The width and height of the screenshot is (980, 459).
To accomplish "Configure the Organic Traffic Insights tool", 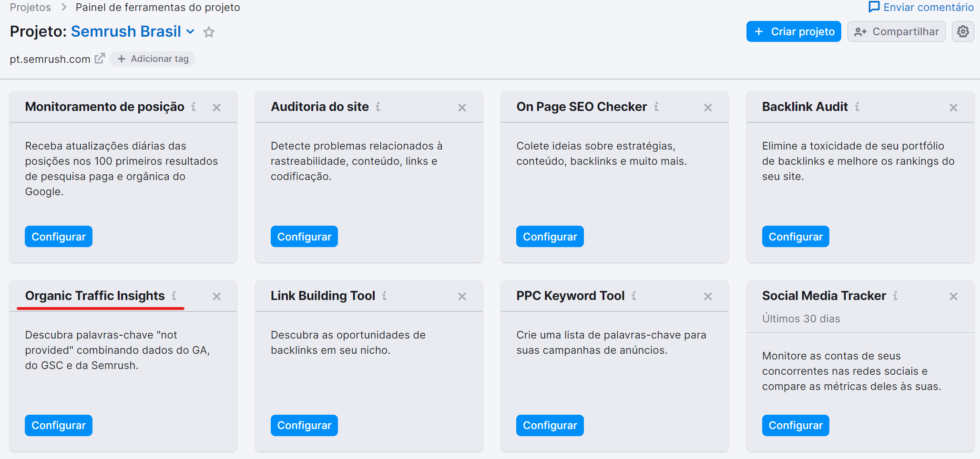I will pyautogui.click(x=58, y=425).
